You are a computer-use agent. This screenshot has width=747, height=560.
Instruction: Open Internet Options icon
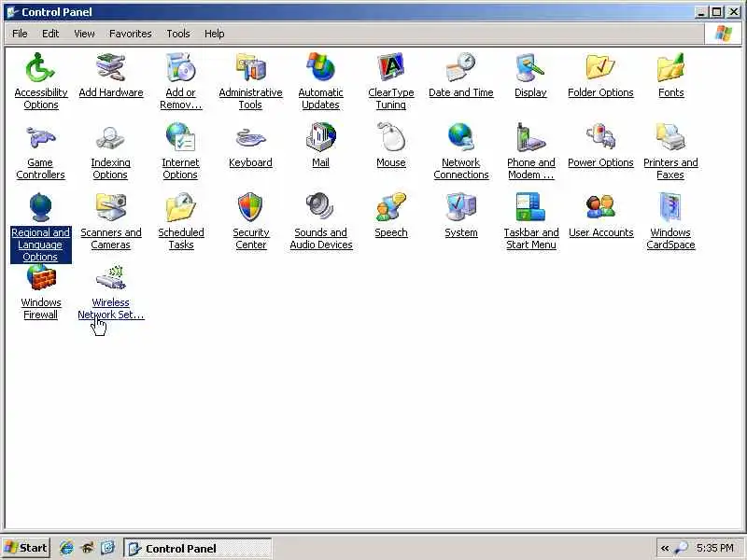180,137
